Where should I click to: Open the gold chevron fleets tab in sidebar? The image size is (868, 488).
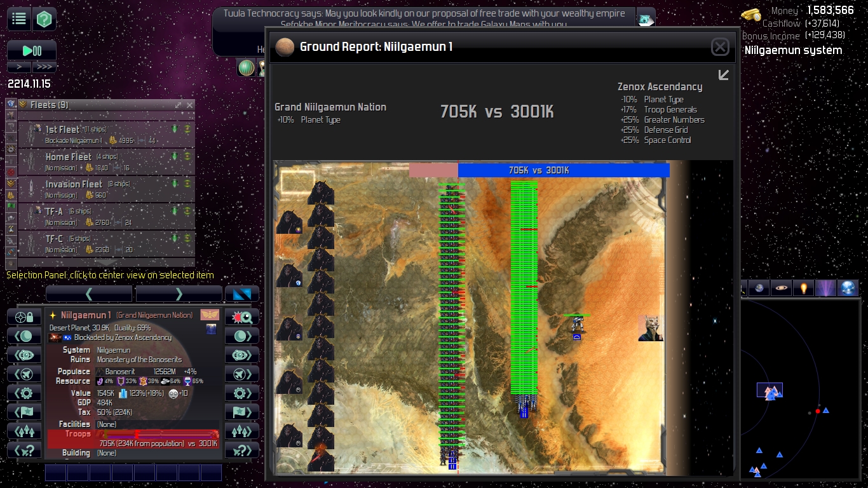[x=11, y=183]
